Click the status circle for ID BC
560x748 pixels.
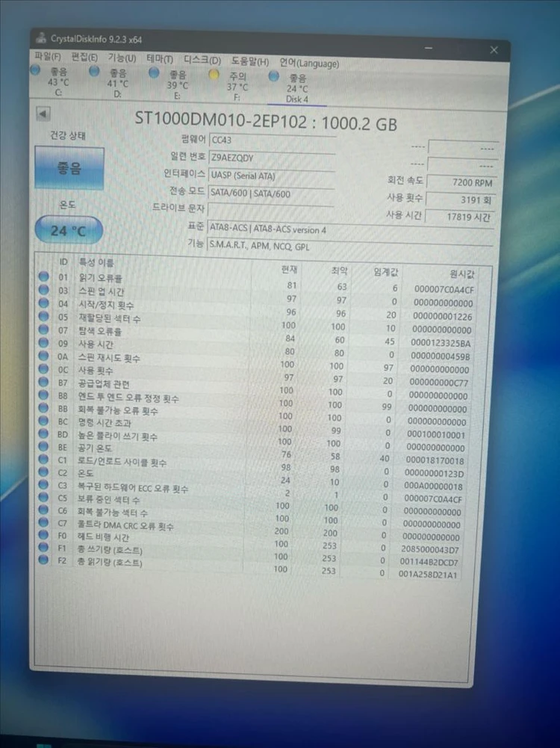pos(43,421)
